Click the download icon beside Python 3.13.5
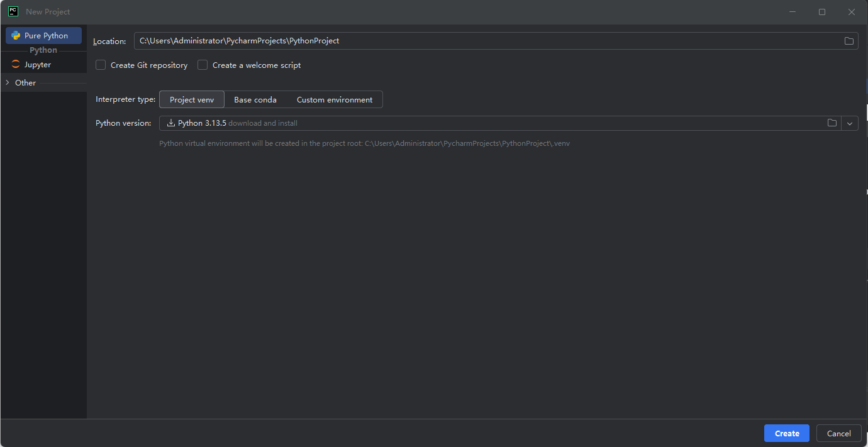 point(170,123)
